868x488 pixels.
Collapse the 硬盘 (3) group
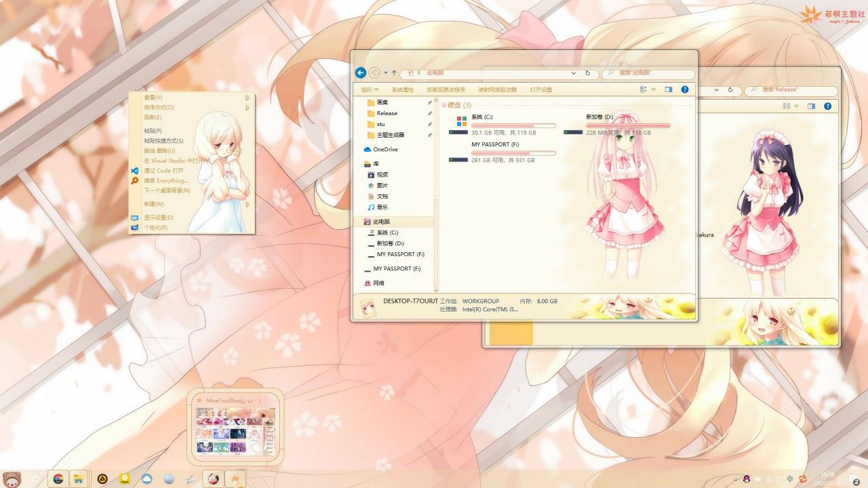tap(445, 105)
